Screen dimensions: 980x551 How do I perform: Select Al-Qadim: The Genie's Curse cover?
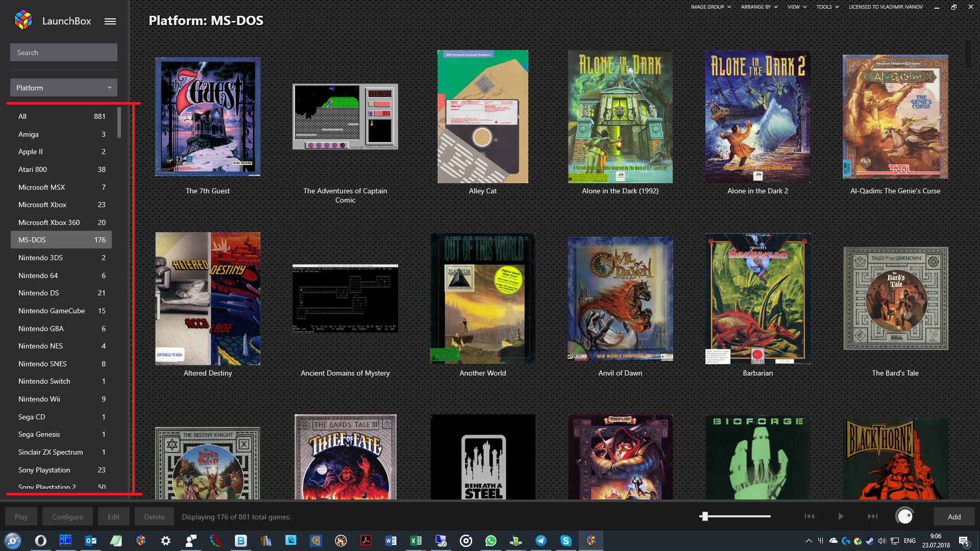click(x=895, y=117)
